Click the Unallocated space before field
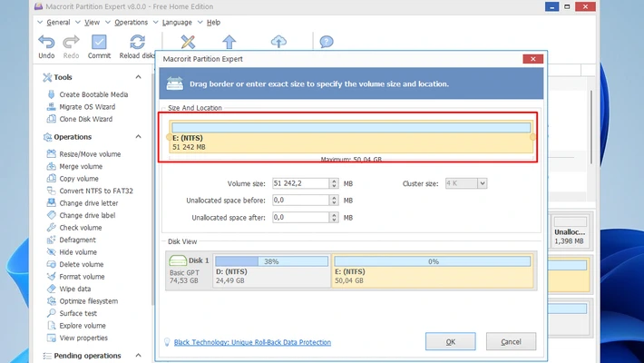The height and width of the screenshot is (363, 644). coord(300,201)
